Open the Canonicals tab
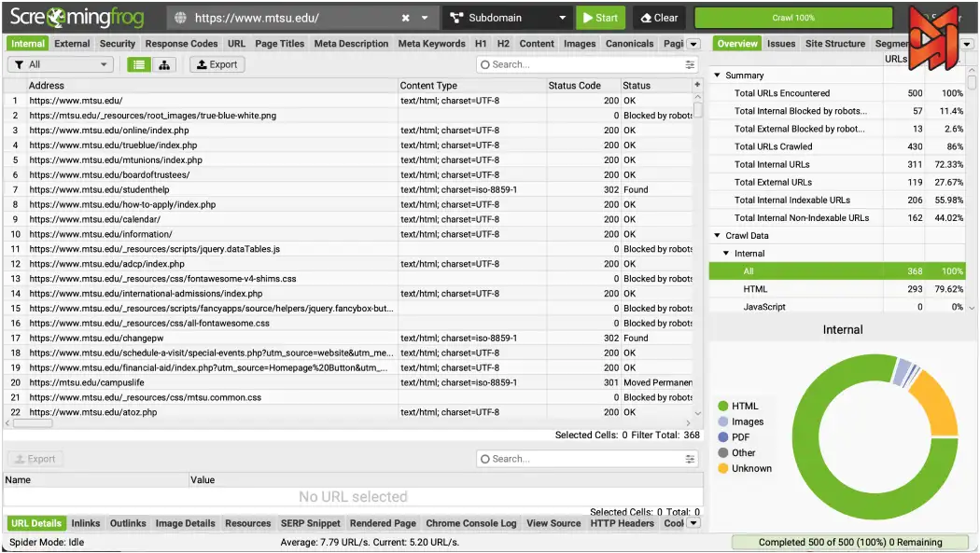Screen dimensions: 980x553 tap(629, 44)
